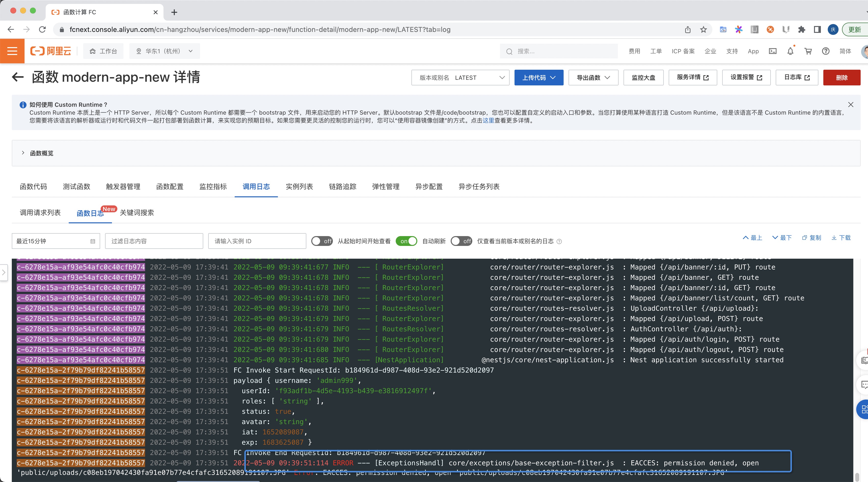Open the shopping cart icon

click(x=808, y=51)
